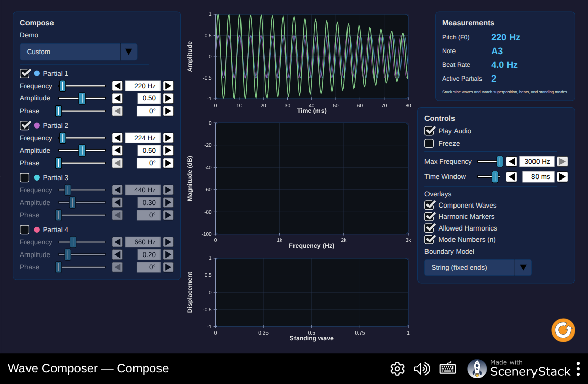Increase Partial 2 amplitude with right arrow
The width and height of the screenshot is (588, 384).
coord(168,150)
